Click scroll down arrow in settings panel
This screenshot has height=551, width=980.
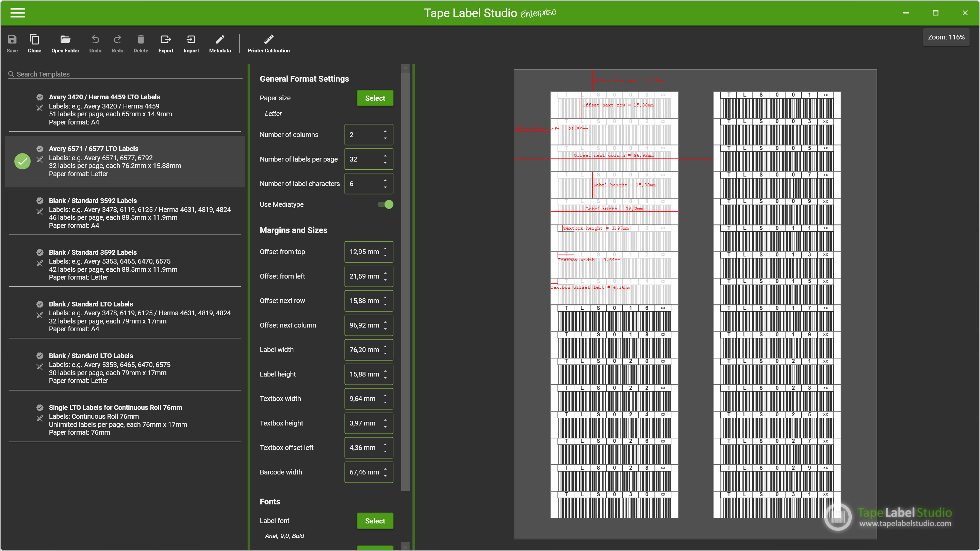(x=405, y=547)
